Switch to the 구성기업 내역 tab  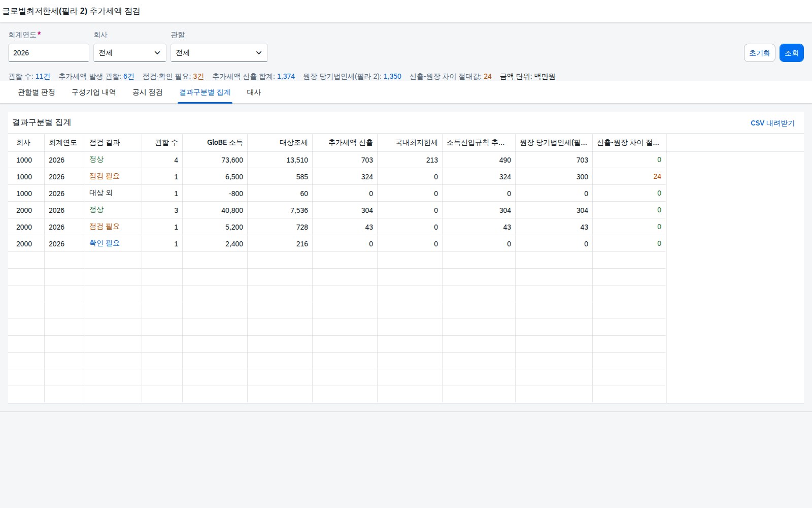coord(94,92)
